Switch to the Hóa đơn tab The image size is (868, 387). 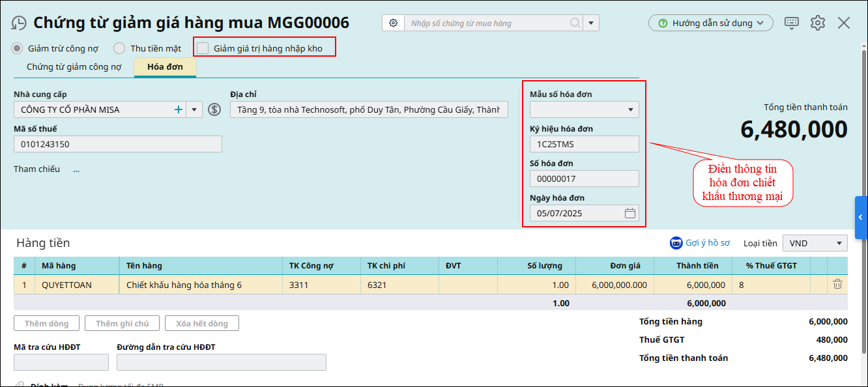[x=165, y=67]
